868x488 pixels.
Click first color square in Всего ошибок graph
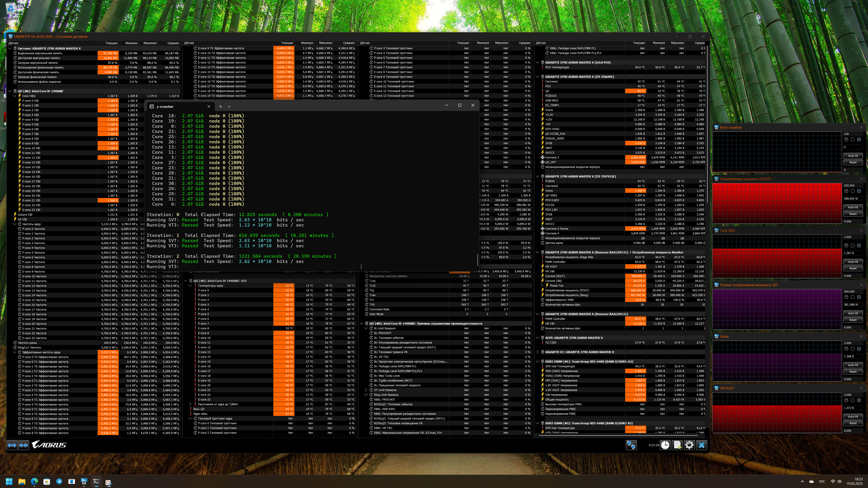click(846, 139)
